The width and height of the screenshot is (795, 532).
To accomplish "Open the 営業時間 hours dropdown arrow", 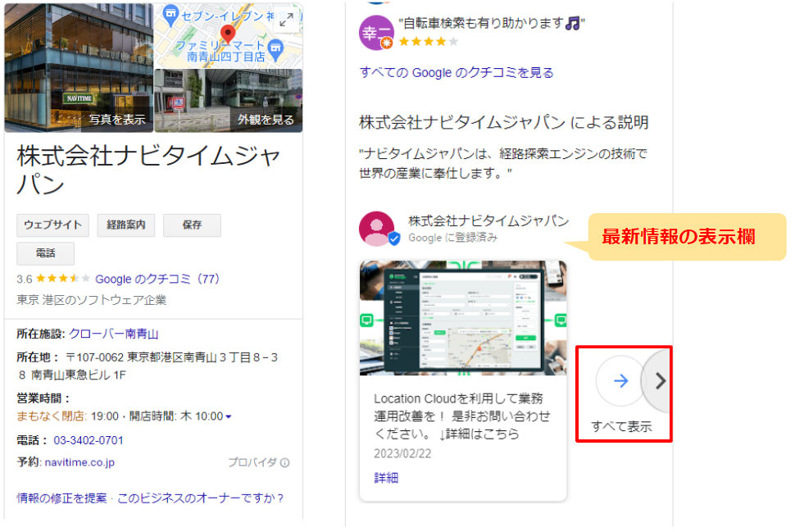I will click(229, 417).
